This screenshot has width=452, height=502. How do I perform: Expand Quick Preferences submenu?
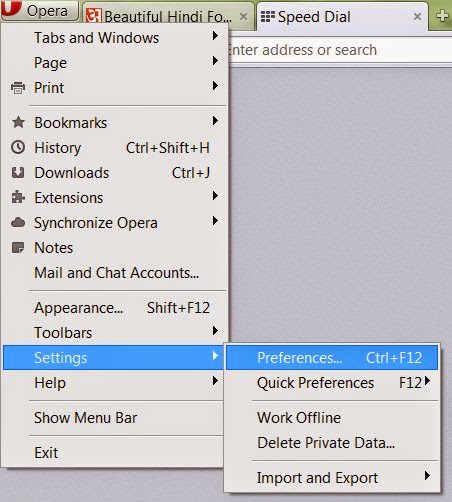tap(332, 383)
